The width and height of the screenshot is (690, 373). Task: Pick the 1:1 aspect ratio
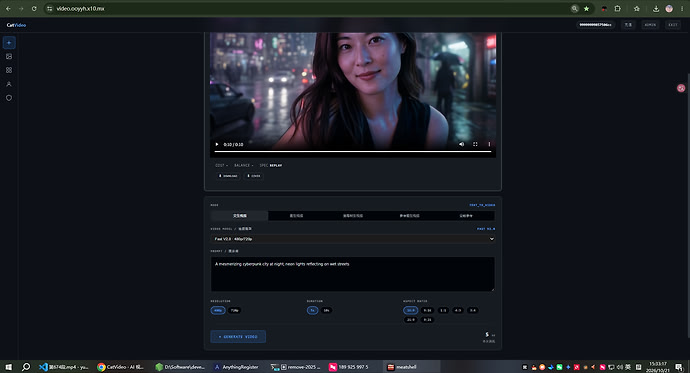click(x=443, y=311)
